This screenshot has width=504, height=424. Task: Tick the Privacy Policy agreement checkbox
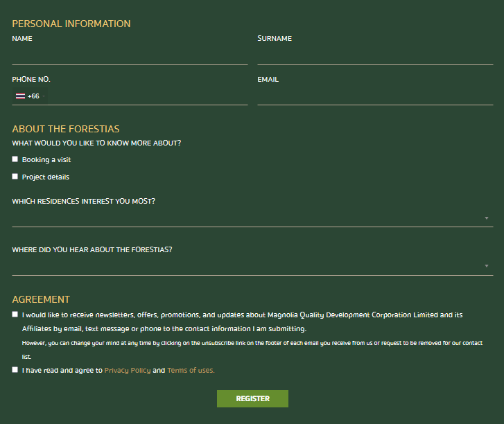click(15, 370)
